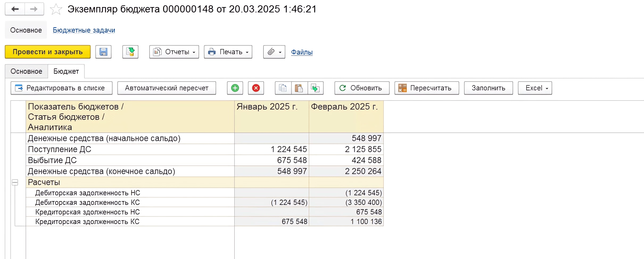Collapse the Расчеты group

15,182
